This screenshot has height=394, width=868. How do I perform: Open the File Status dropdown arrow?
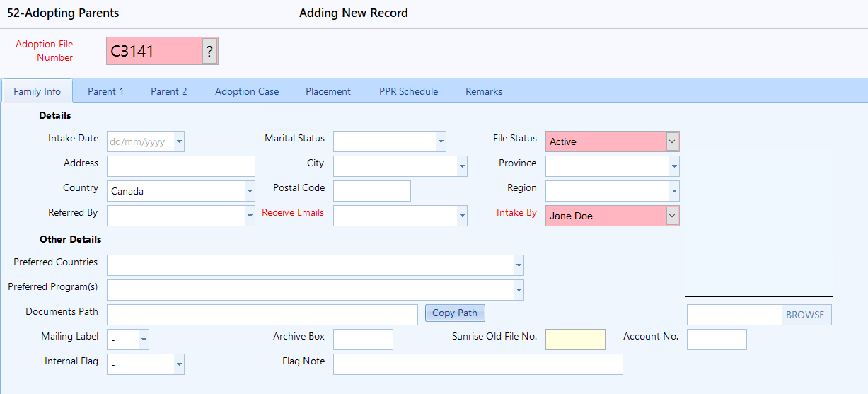672,141
